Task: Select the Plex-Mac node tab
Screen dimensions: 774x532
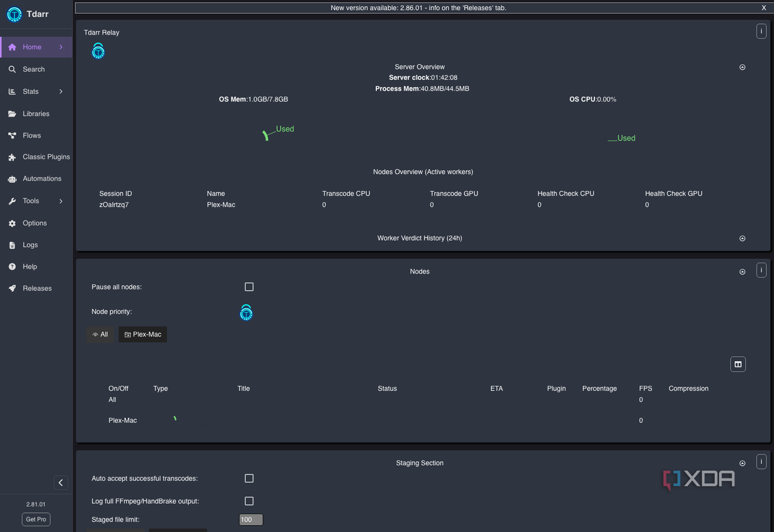Action: [x=143, y=335]
